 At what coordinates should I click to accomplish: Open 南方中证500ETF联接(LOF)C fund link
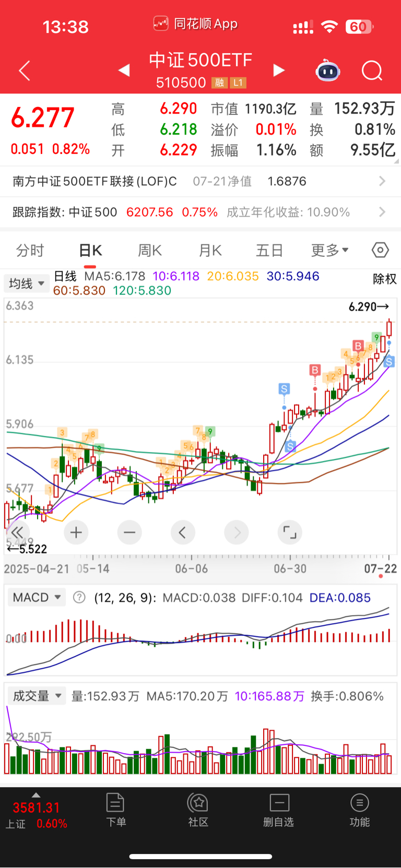pos(95,181)
